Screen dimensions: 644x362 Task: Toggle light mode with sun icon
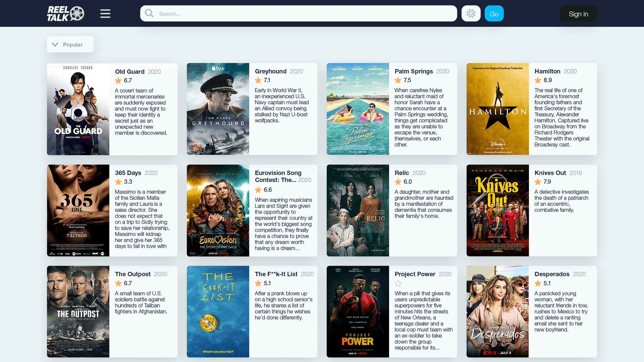[471, 13]
